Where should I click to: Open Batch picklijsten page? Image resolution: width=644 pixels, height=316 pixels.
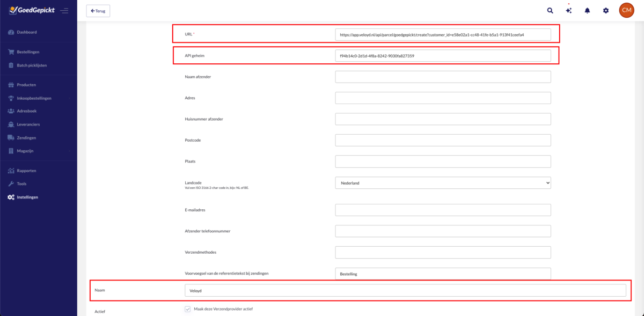33,65
